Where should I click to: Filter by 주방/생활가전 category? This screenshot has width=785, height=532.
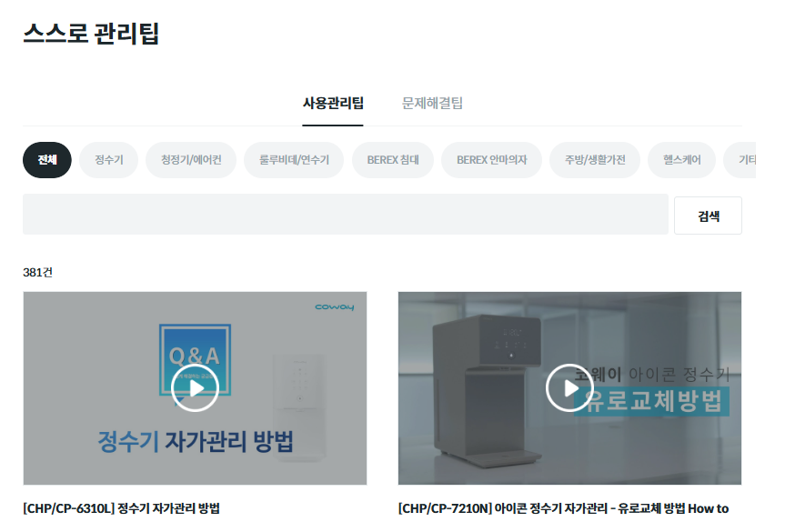595,160
